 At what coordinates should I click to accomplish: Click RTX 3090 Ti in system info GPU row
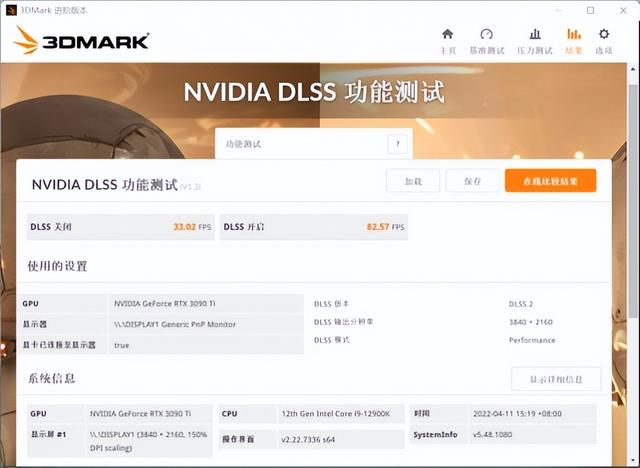(140, 413)
